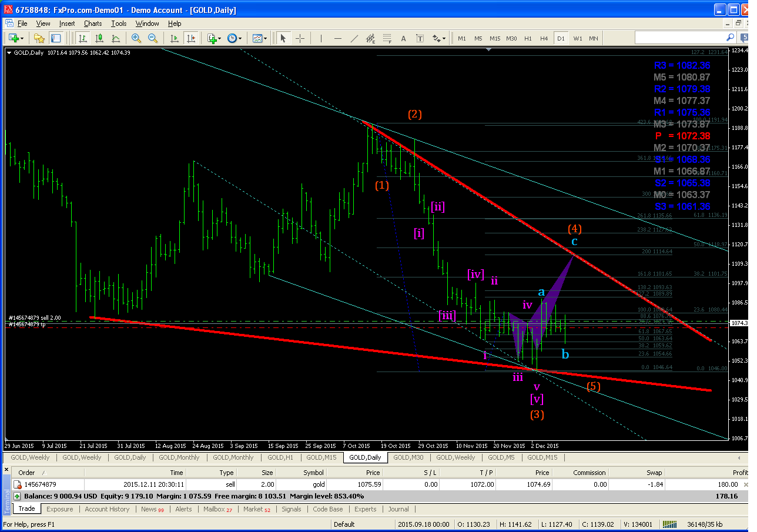Select the Crosshair cursor tool
This screenshot has width=757, height=532.
point(300,38)
